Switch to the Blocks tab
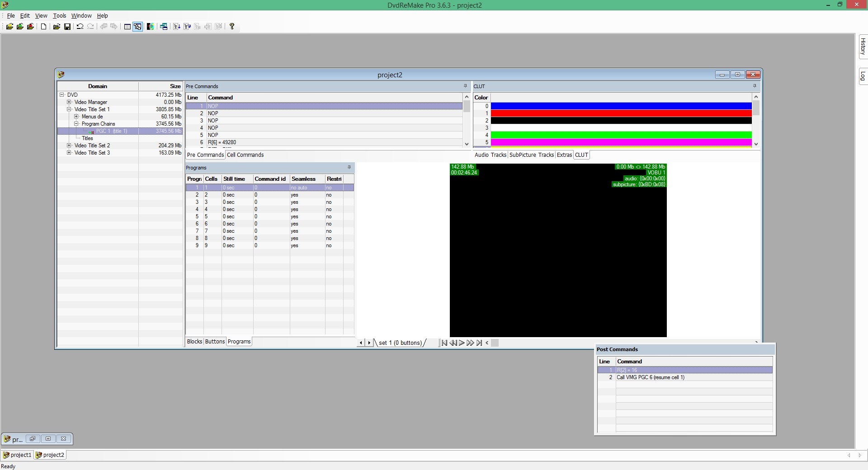 194,342
